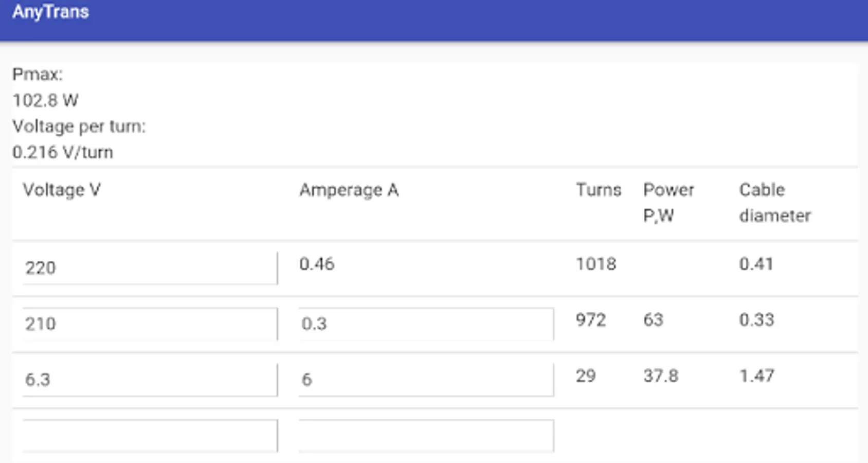Click the amperage field showing 6
The width and height of the screenshot is (868, 463).
click(x=426, y=380)
